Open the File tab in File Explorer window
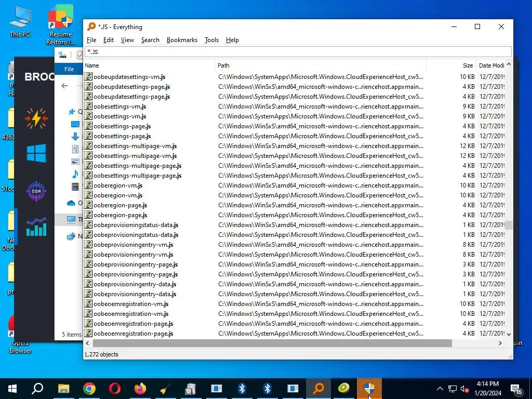 pos(69,69)
